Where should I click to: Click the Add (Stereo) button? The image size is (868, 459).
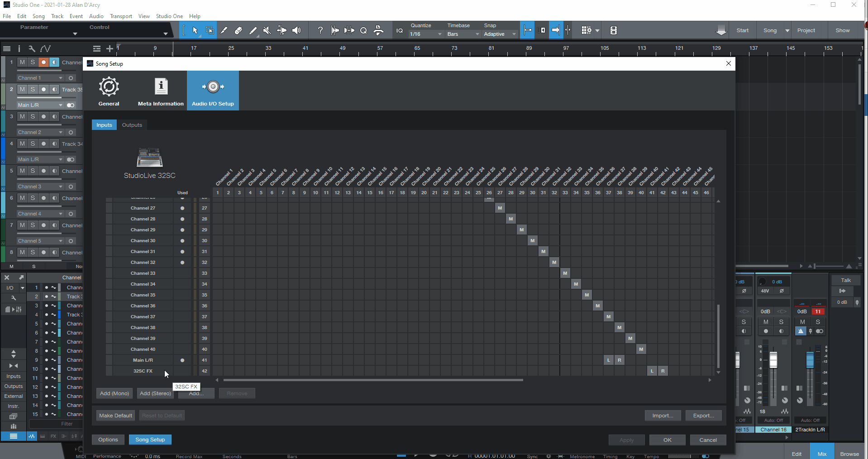[155, 393]
